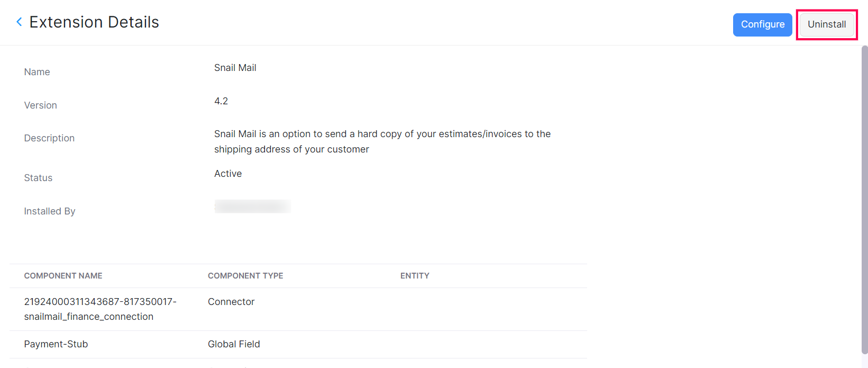Click the COMPONENT NAME column header
The width and height of the screenshot is (868, 368).
pyautogui.click(x=63, y=276)
